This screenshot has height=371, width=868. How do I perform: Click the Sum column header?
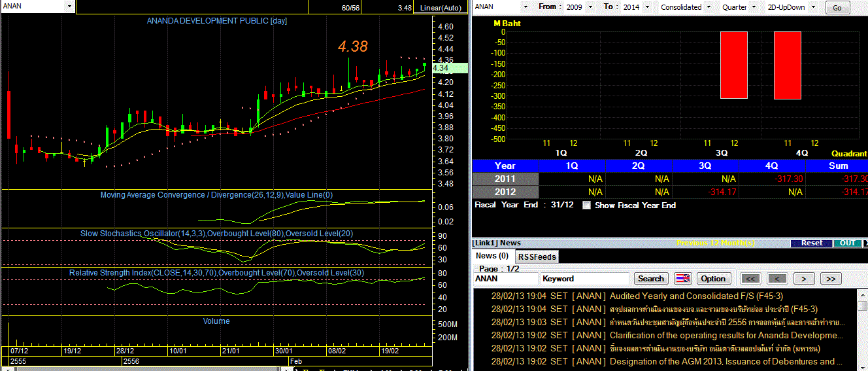point(838,166)
